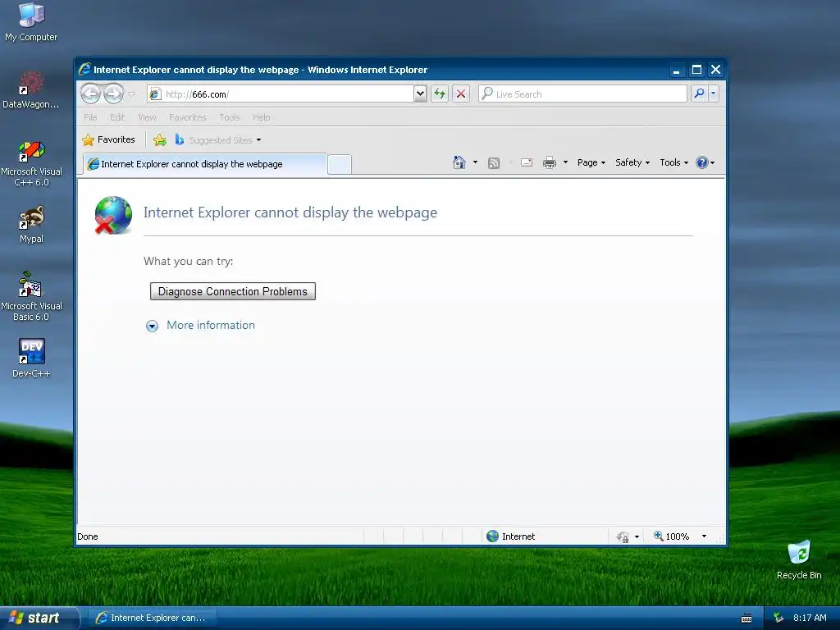Expand the Print options dropdown arrow

[565, 162]
